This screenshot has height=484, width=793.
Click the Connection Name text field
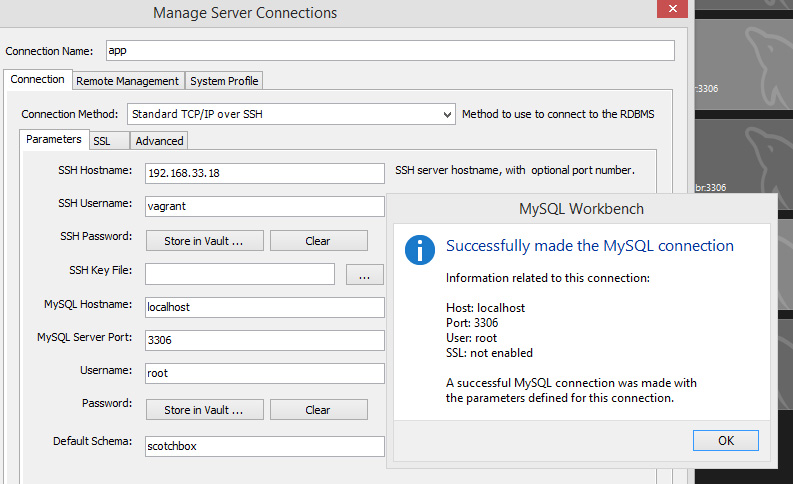point(388,50)
